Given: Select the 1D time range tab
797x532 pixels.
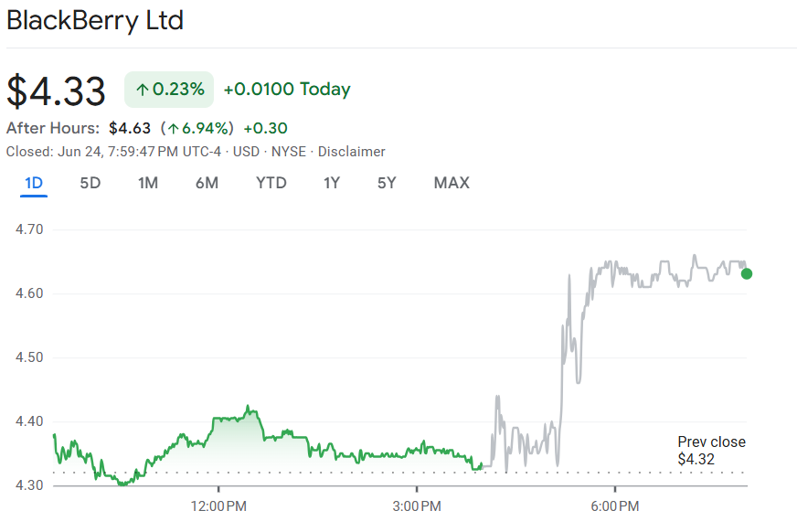Looking at the screenshot, I should click(x=34, y=183).
